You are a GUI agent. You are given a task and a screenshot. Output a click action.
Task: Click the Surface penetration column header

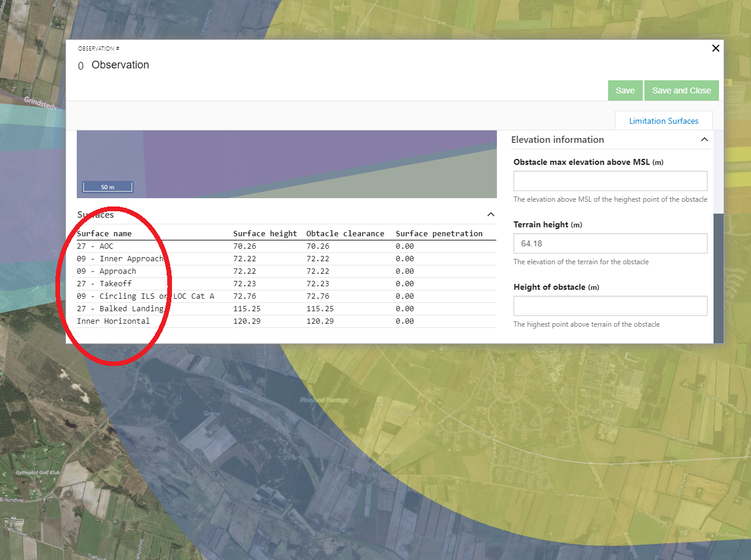439,233
